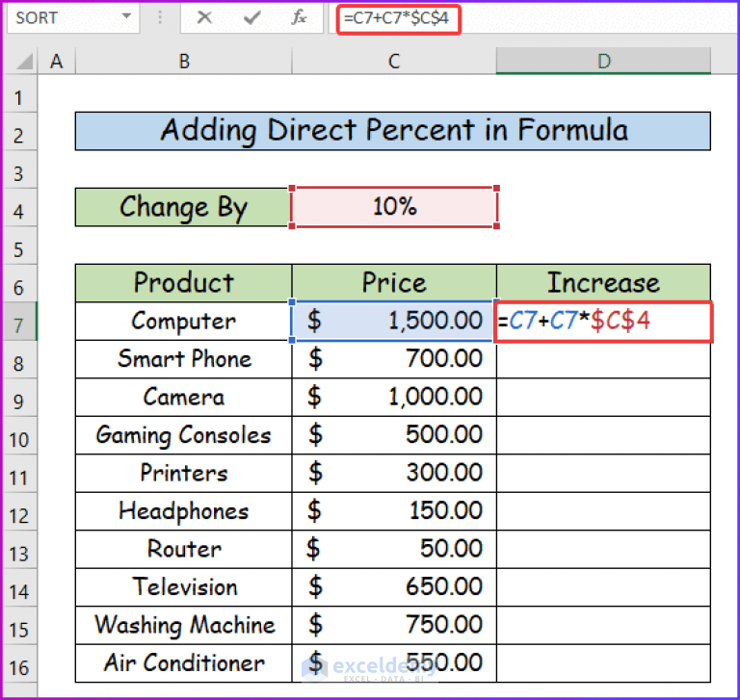The image size is (740, 700).
Task: Select the 550.00 price cell
Action: [x=394, y=663]
